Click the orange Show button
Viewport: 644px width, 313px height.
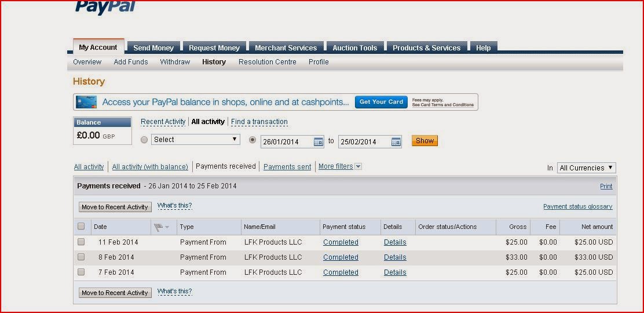[425, 141]
